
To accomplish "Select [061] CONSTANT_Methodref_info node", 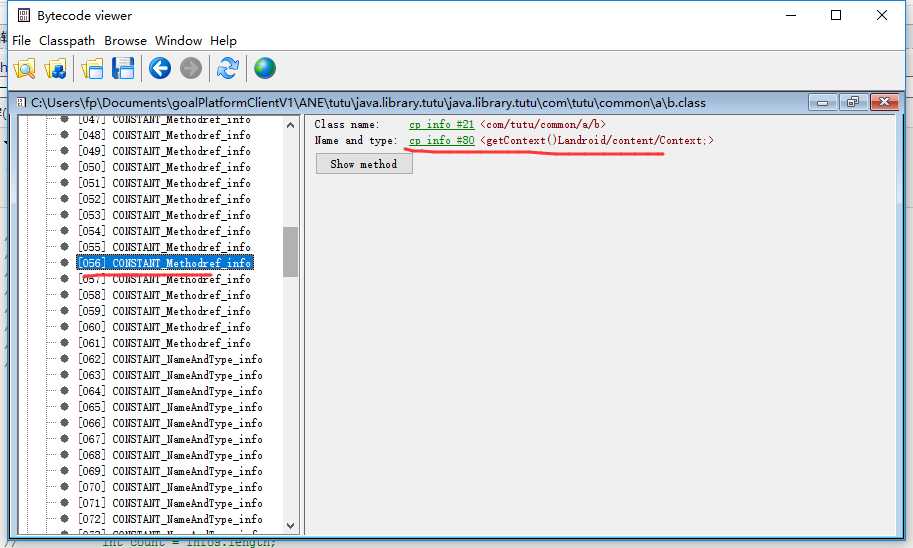I will click(164, 343).
